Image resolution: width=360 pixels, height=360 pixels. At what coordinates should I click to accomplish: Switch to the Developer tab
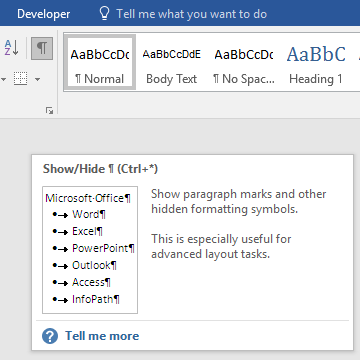pyautogui.click(x=44, y=14)
